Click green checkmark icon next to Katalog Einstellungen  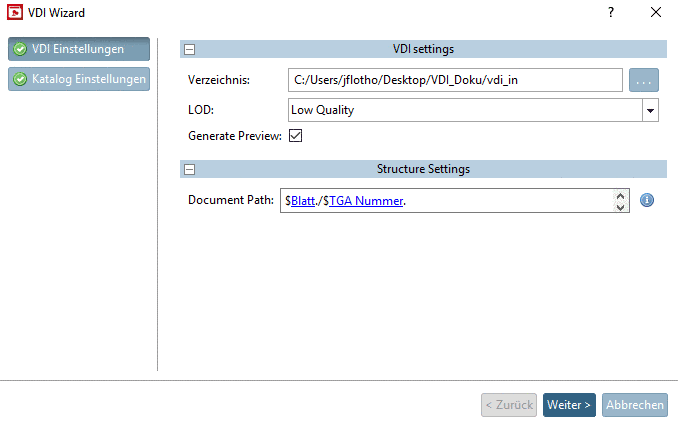pos(20,79)
